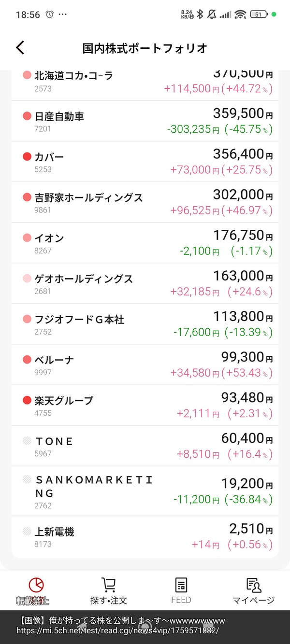This screenshot has width=290, height=644.
Task: Tap the muted bell status icon
Action: coord(212,14)
